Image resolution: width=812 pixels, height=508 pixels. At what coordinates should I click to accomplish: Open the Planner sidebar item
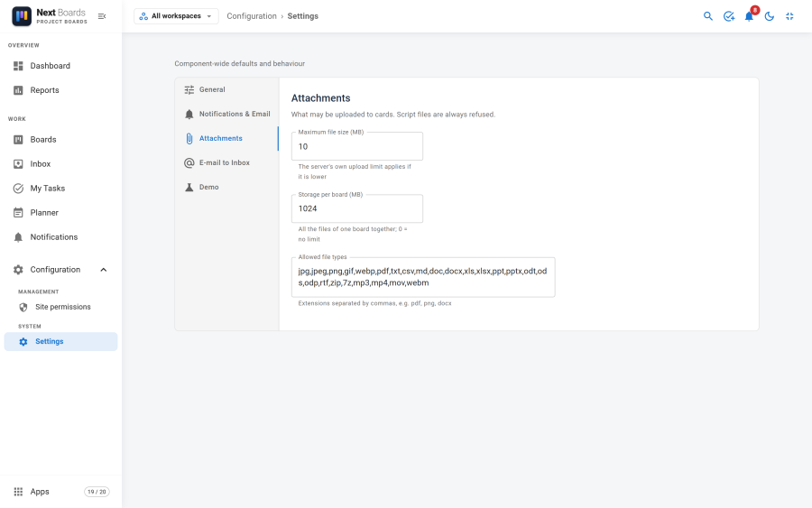(61, 212)
